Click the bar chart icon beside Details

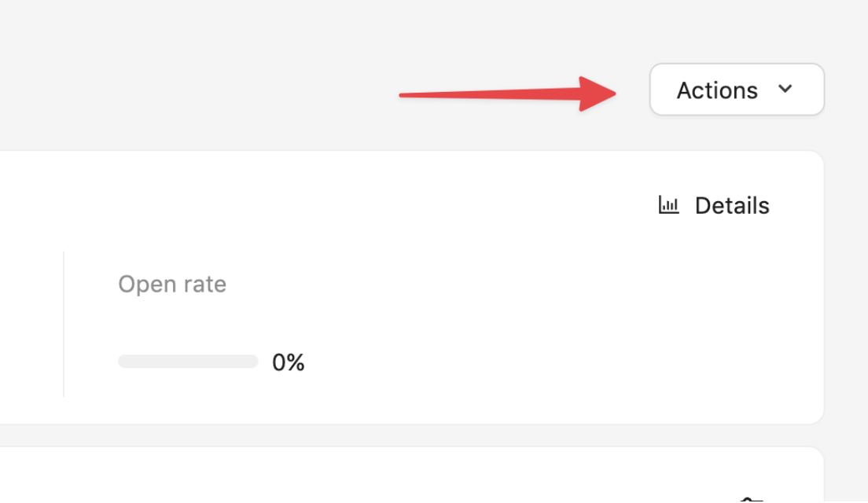tap(668, 206)
